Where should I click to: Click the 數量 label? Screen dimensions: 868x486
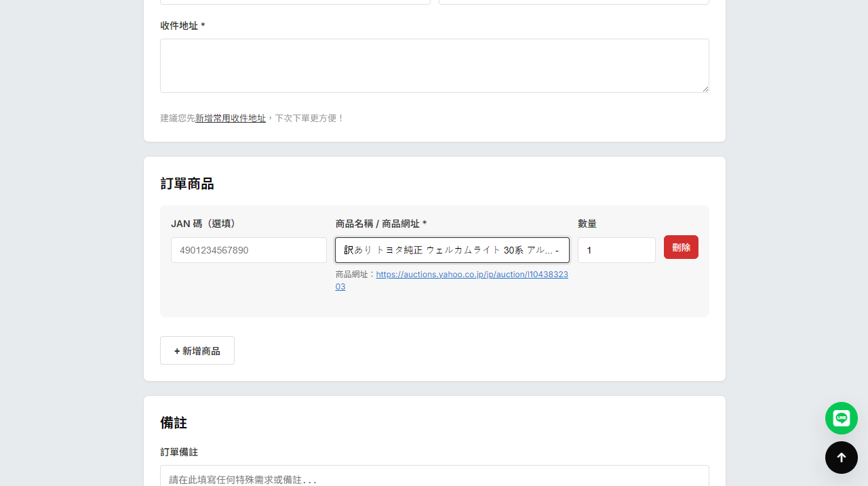[x=587, y=224]
